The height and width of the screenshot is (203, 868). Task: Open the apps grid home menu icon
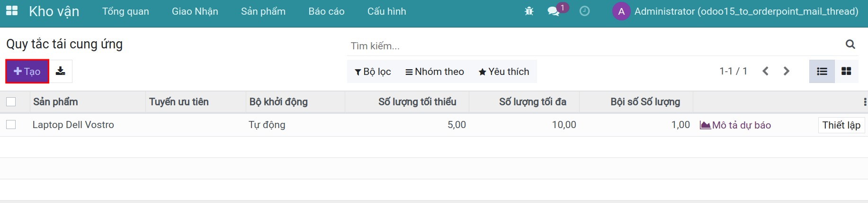click(x=12, y=11)
